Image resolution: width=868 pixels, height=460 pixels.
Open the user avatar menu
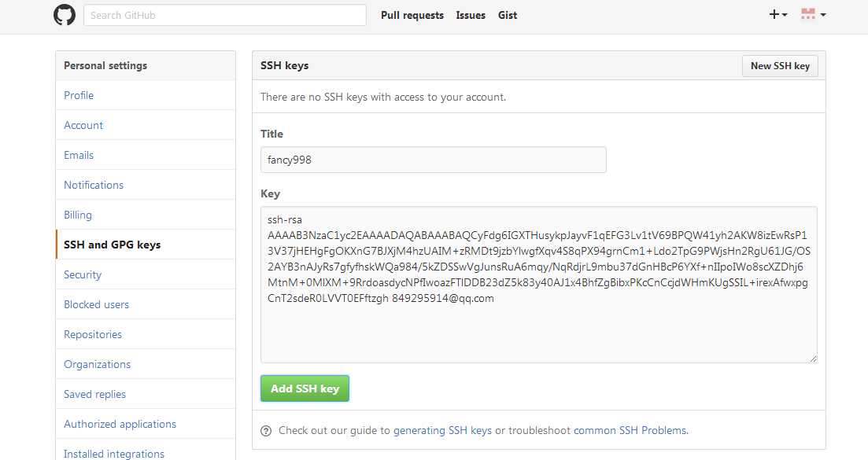point(813,14)
